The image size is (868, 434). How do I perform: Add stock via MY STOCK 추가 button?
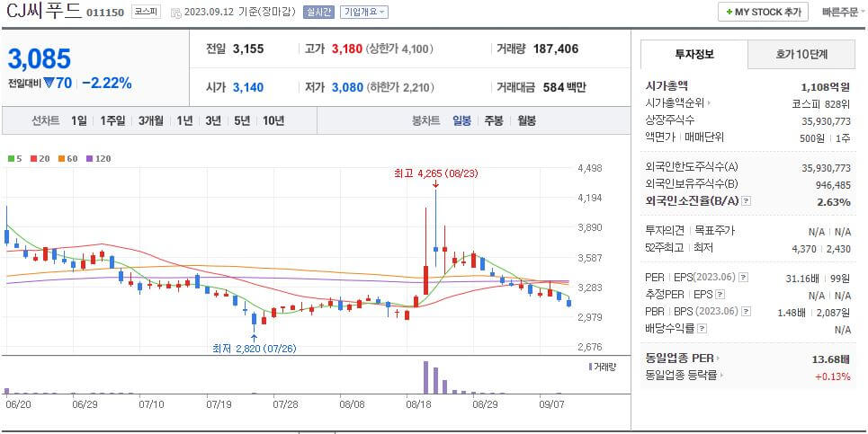(763, 12)
